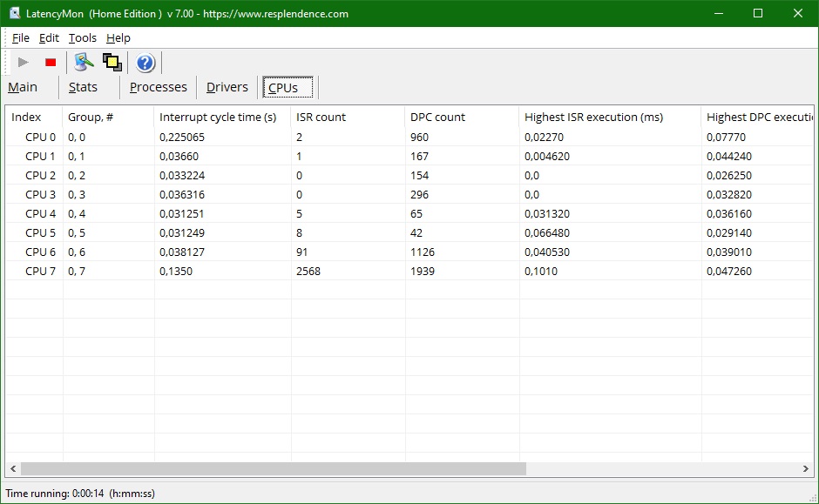Image resolution: width=819 pixels, height=504 pixels.
Task: Click the LatencyMon app icon in title bar
Action: (15, 14)
